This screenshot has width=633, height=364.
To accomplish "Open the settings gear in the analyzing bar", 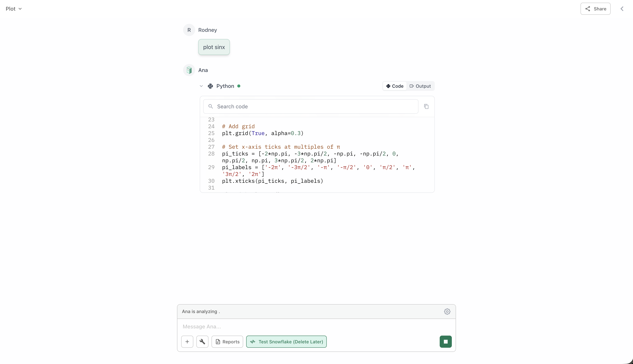I will click(x=447, y=312).
